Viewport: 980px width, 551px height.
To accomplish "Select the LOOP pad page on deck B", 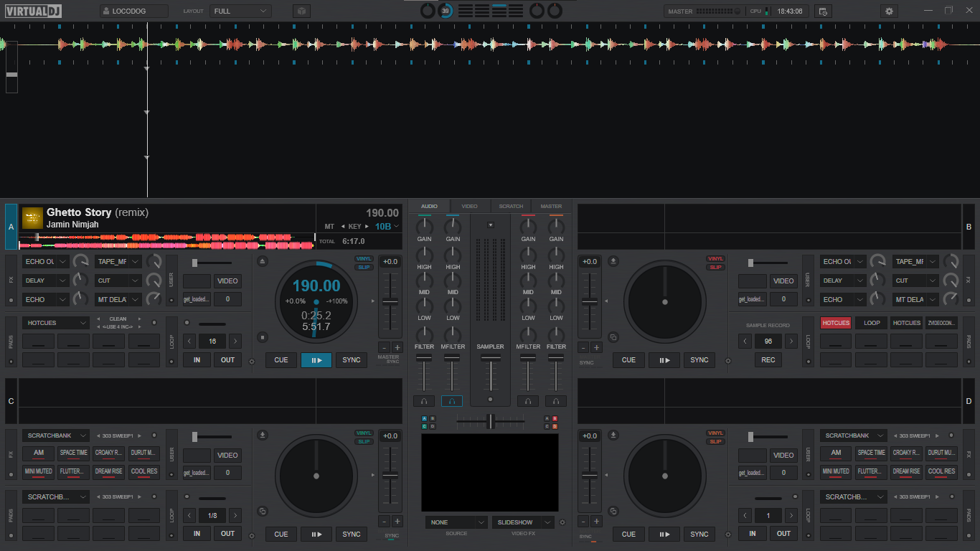I will click(x=872, y=323).
